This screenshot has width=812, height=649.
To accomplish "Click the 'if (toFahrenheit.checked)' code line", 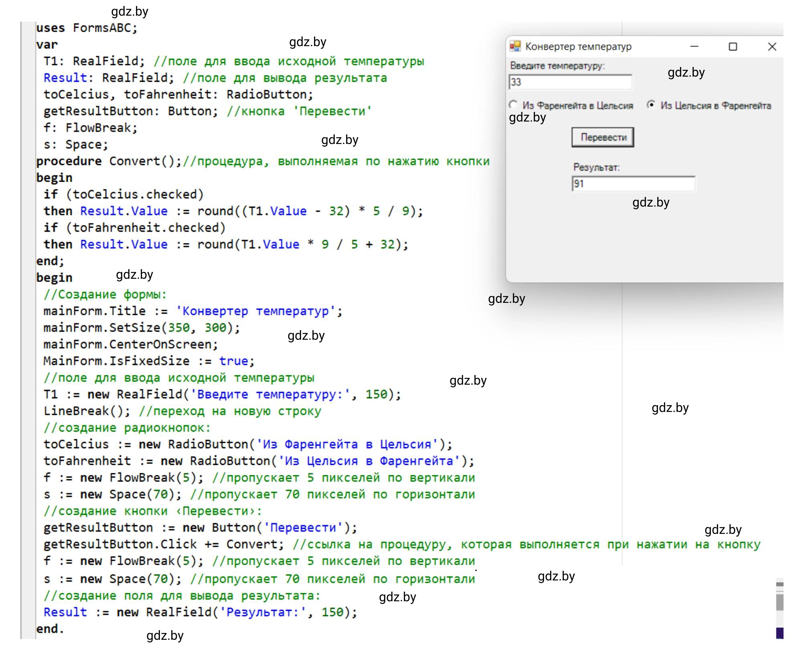I will click(x=135, y=228).
